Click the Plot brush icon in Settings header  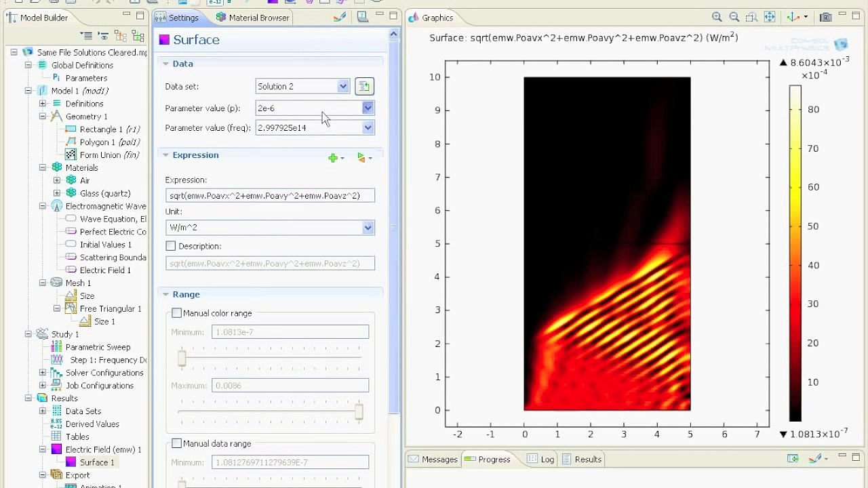[340, 17]
